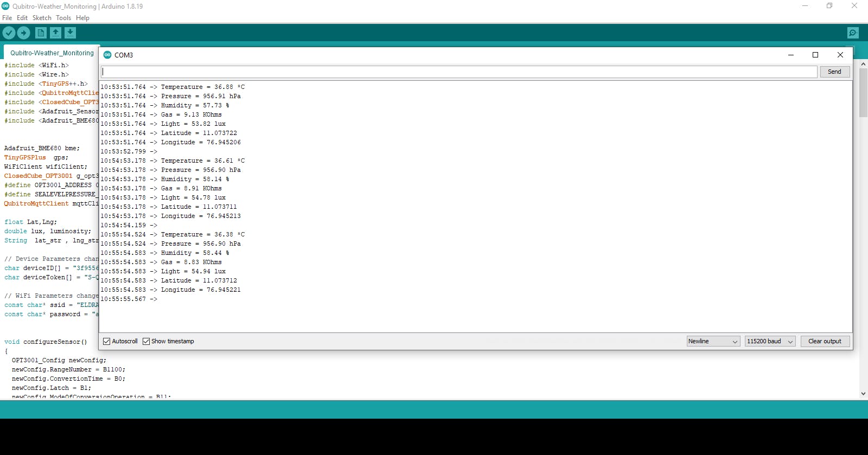The width and height of the screenshot is (868, 455).
Task: Click line 'Gas = 9.13 KOhms'
Action: [x=192, y=114]
